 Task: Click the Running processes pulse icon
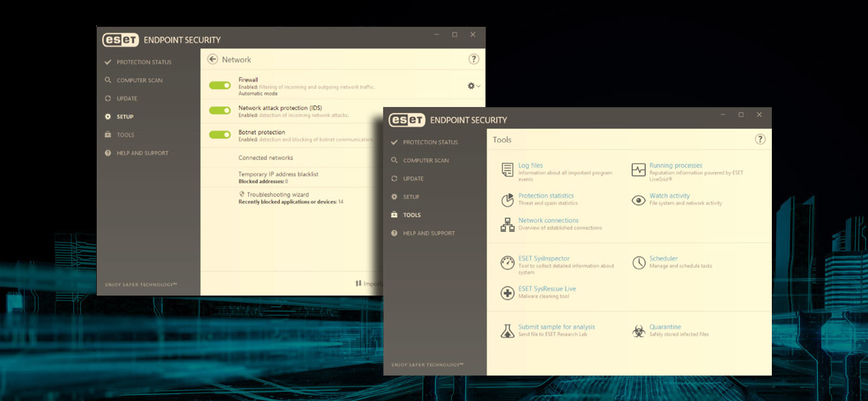coord(638,170)
